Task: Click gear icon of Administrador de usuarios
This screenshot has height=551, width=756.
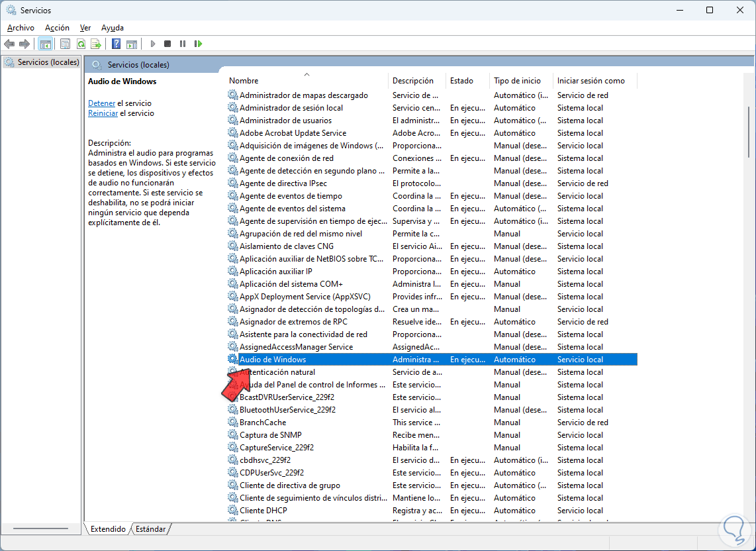Action: (233, 120)
